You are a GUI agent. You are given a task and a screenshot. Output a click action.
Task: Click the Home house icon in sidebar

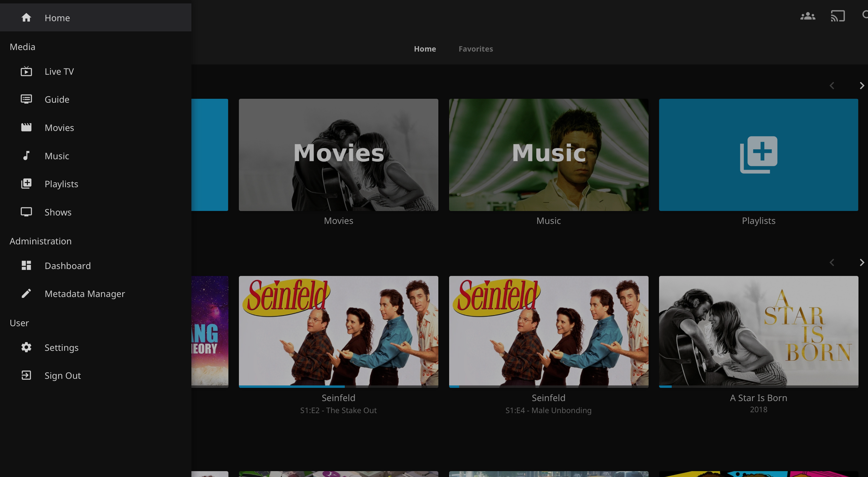(x=26, y=18)
